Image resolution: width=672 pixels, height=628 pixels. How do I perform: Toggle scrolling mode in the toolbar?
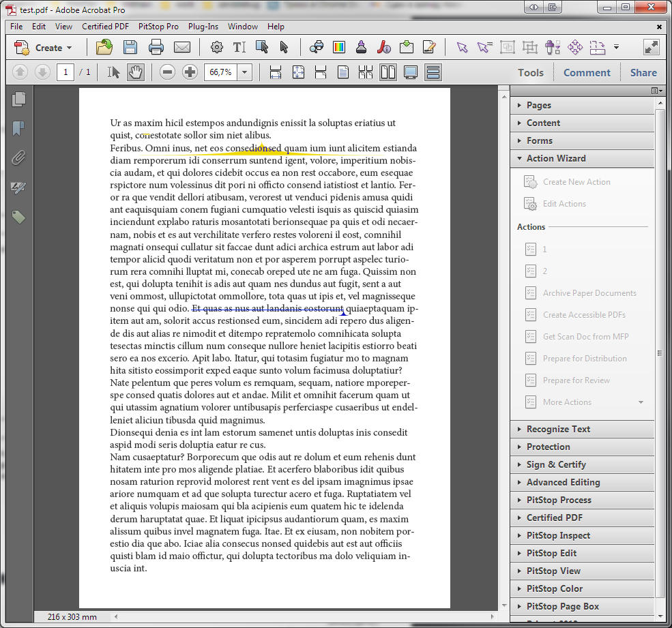coord(433,72)
